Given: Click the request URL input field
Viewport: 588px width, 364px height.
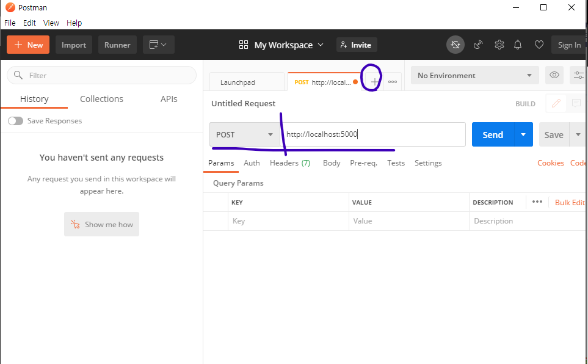Looking at the screenshot, I should click(373, 134).
